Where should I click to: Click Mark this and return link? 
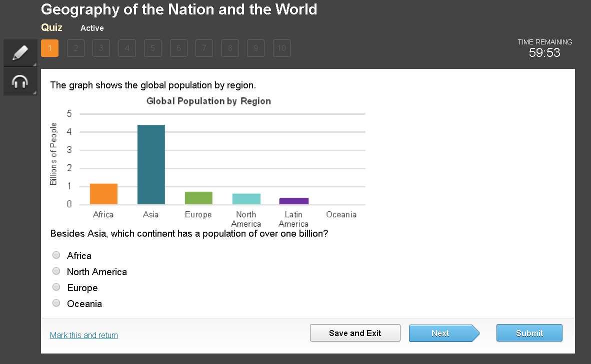pos(83,335)
